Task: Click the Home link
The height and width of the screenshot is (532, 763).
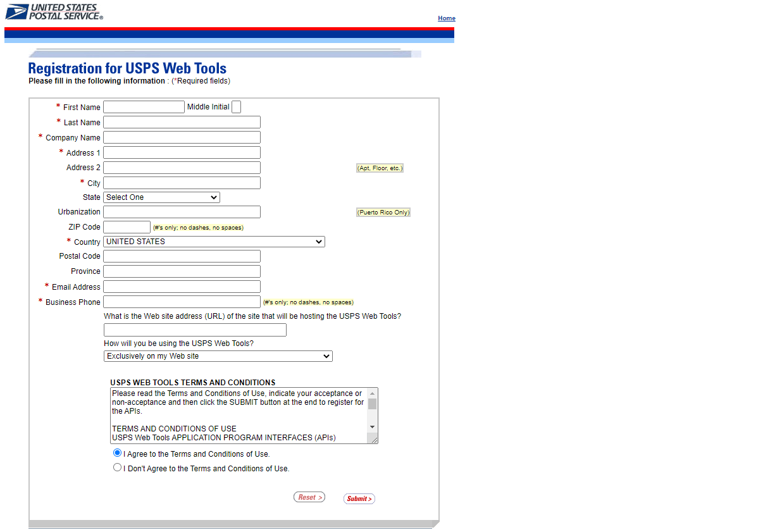Action: click(446, 18)
